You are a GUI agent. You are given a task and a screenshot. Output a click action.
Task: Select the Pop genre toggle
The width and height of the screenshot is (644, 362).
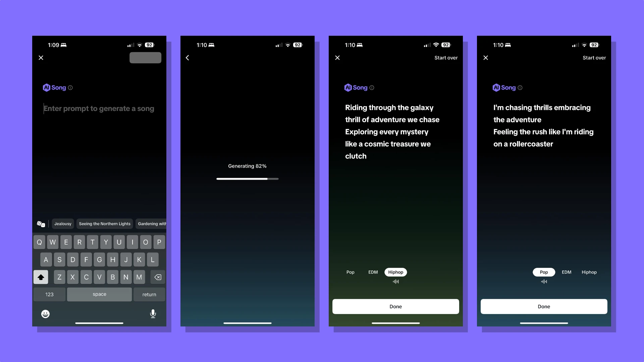544,272
